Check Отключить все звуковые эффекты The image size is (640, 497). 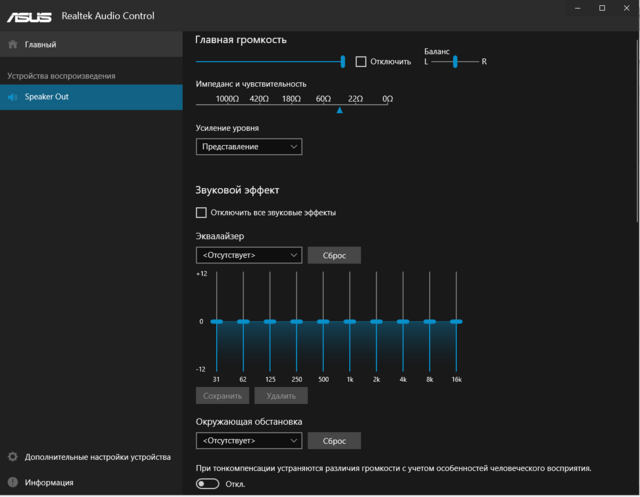point(202,213)
